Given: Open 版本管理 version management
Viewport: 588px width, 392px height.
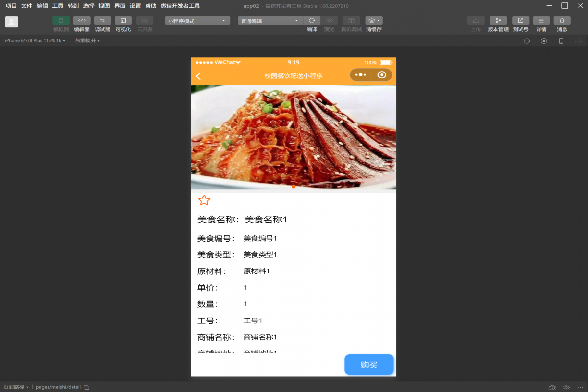Looking at the screenshot, I should [x=498, y=20].
